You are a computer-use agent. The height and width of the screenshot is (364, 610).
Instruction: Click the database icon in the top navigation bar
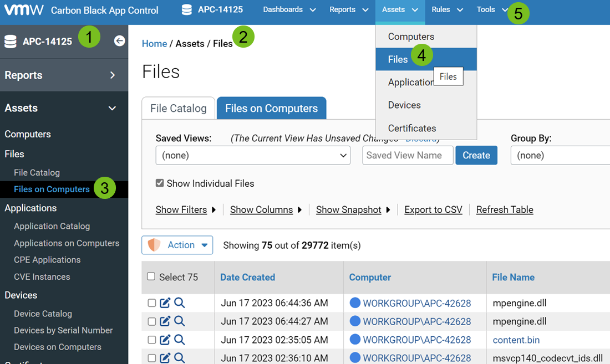click(186, 9)
